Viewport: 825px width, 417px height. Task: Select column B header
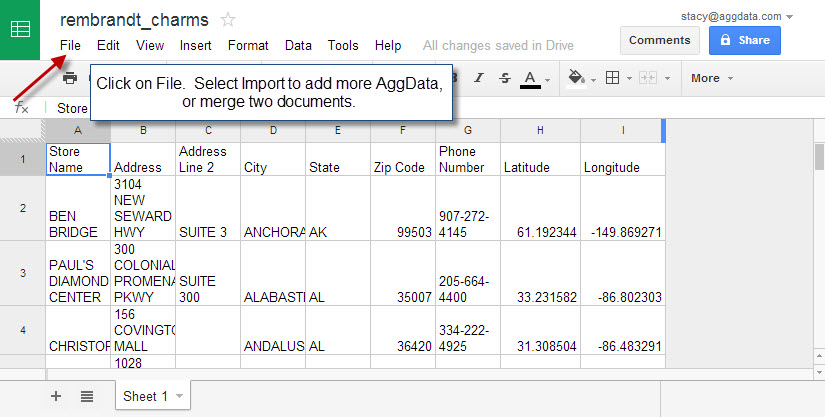coord(143,130)
